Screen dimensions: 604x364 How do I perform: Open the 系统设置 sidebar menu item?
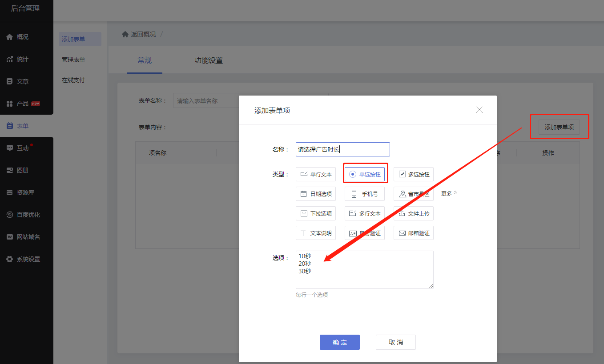27,259
